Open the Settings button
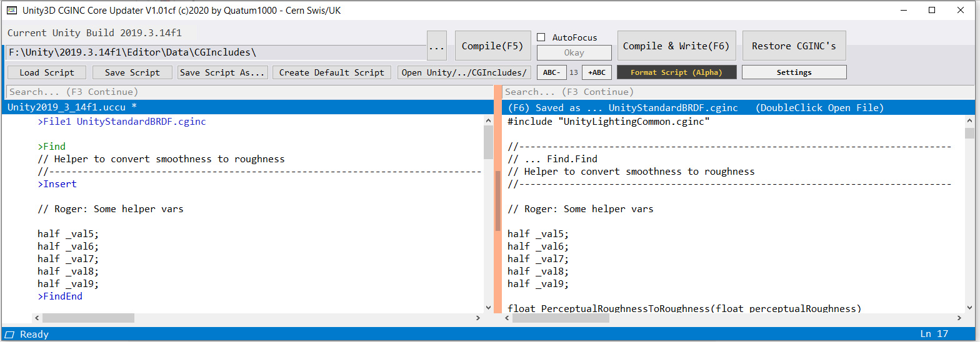The width and height of the screenshot is (980, 342). [794, 72]
